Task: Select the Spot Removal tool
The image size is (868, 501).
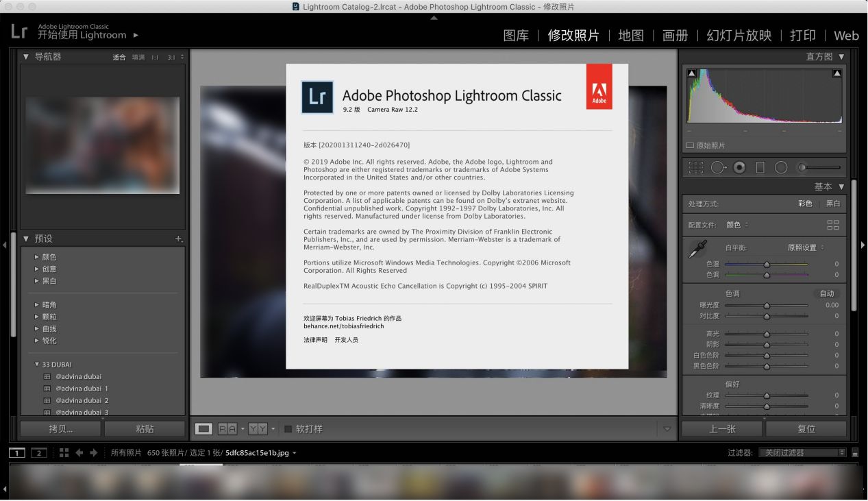Action: click(x=718, y=167)
